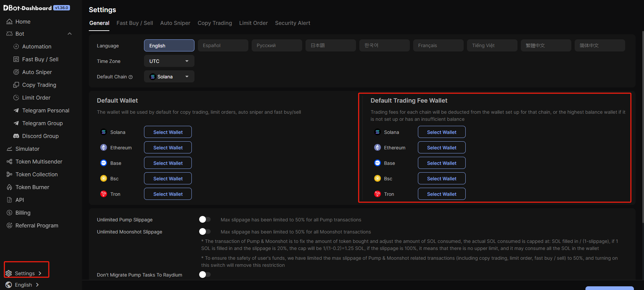Viewport: 644px width, 290px height.
Task: Enable Unlimited Pump Slippage toggle
Action: pyautogui.click(x=205, y=220)
